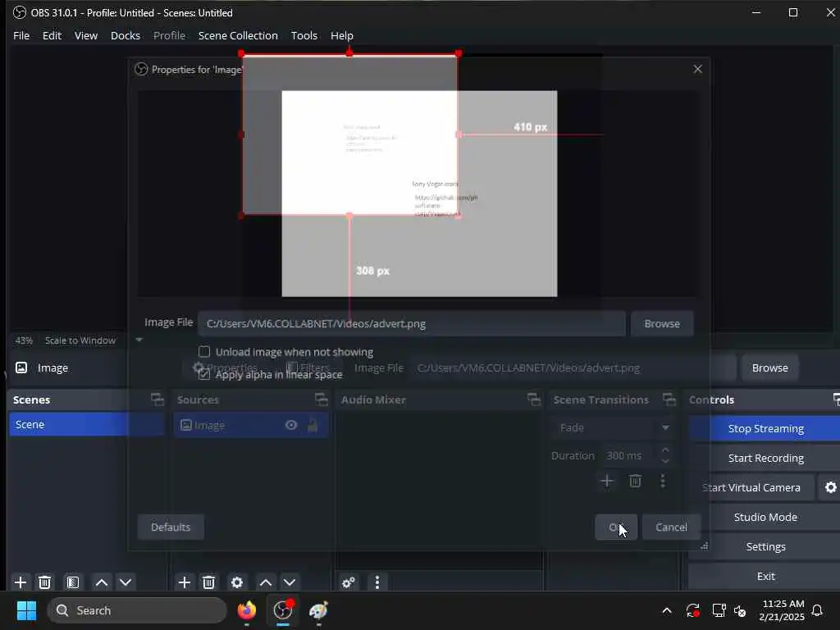This screenshot has height=630, width=840.
Task: Toggle Apply alpha in linear space
Action: pos(204,374)
